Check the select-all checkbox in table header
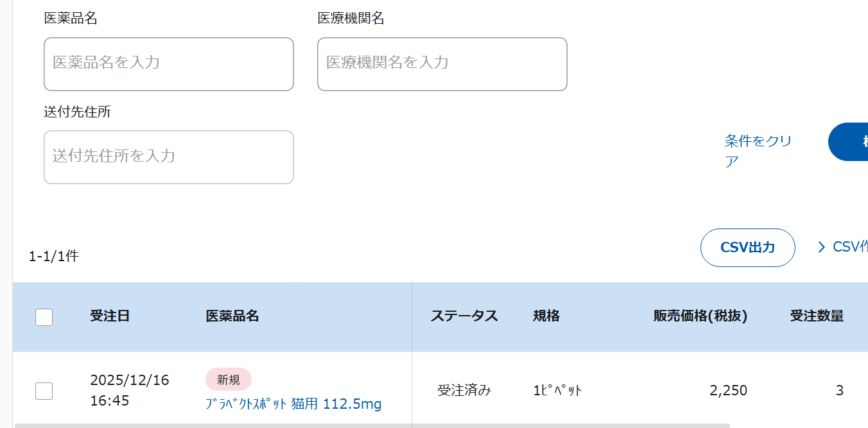The image size is (868, 428). [x=44, y=316]
